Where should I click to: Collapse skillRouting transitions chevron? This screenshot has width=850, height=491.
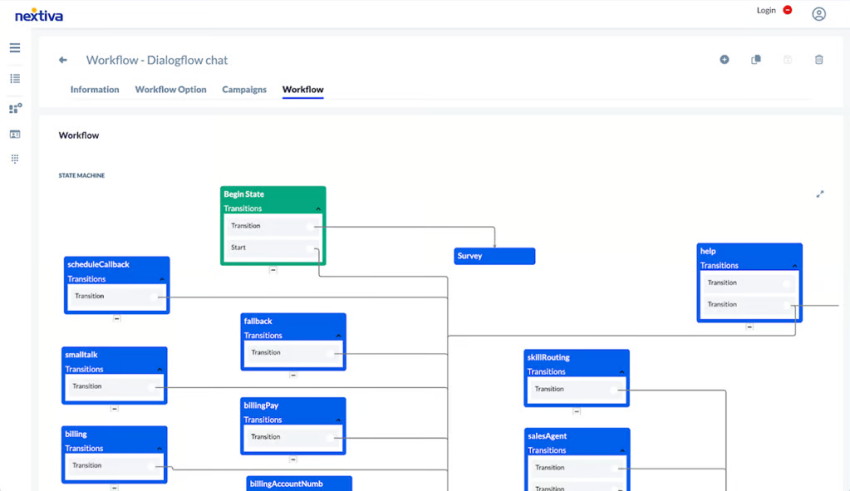622,372
